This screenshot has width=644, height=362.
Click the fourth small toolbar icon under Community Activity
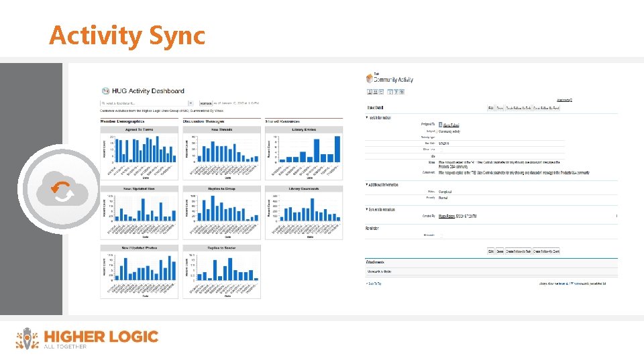390,92
